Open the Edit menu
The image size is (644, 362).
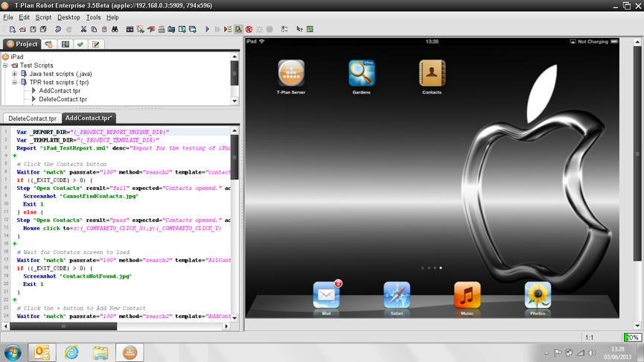25,17
